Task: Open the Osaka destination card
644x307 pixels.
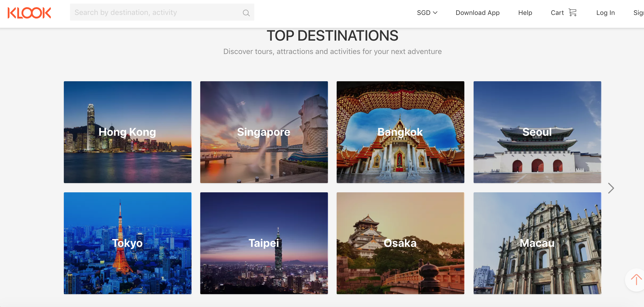Action: 401,243
